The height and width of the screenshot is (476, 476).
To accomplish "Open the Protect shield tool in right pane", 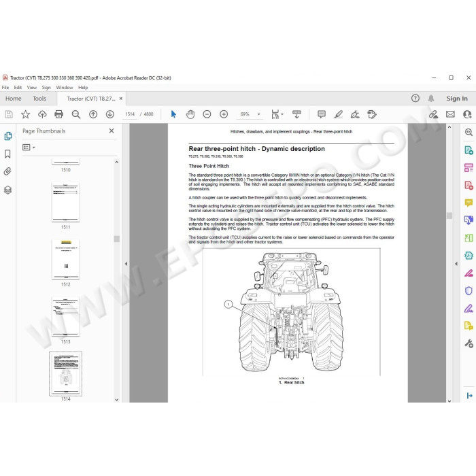I will [469, 291].
